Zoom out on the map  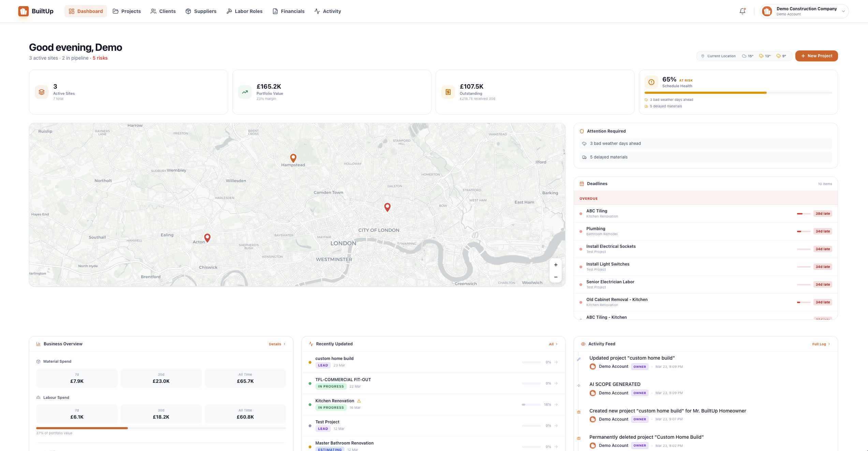point(556,277)
